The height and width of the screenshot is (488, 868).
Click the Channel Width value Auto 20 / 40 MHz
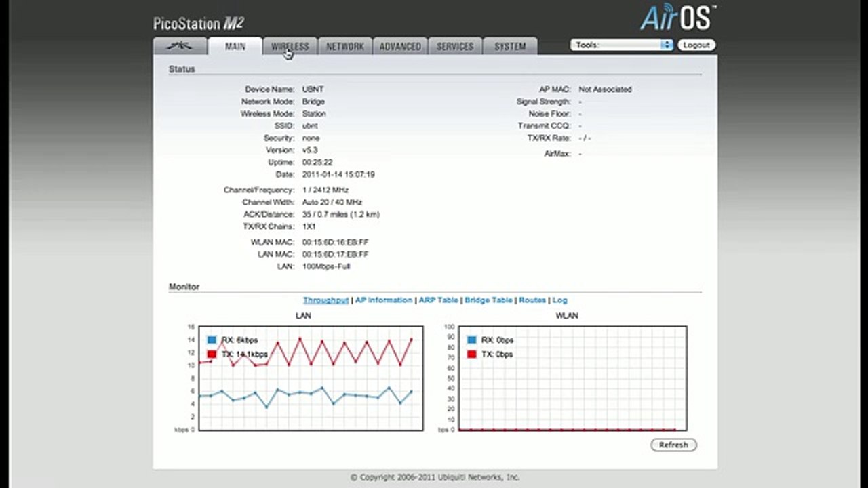tap(332, 202)
